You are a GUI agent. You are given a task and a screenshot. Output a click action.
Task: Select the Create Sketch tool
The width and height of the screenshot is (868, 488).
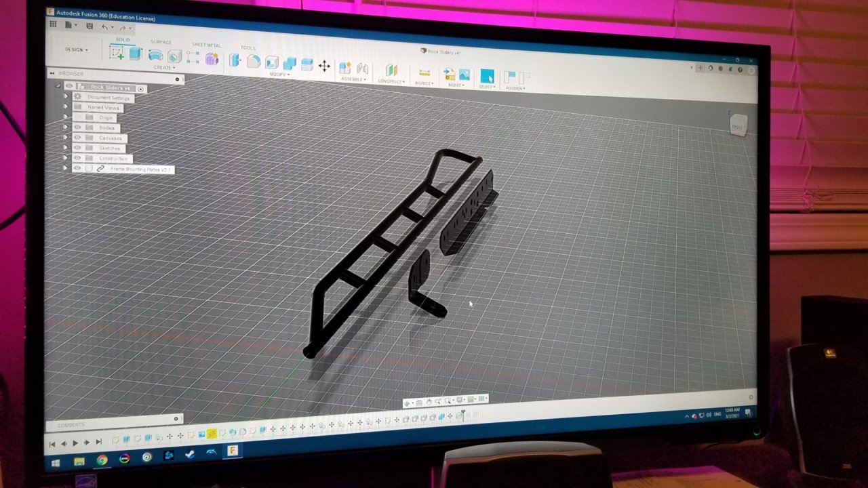point(117,53)
